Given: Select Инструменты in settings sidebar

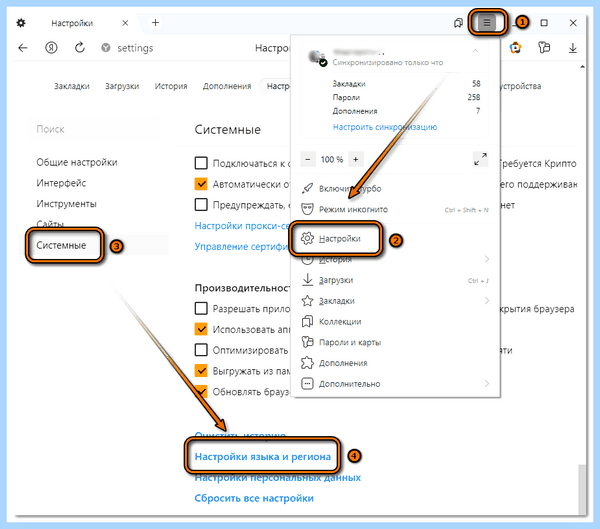Looking at the screenshot, I should tap(66, 204).
